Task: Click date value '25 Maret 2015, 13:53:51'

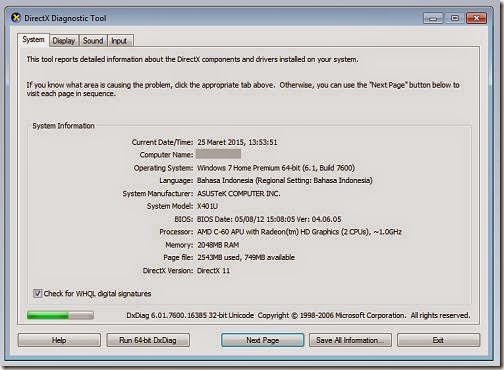Action: tap(237, 142)
